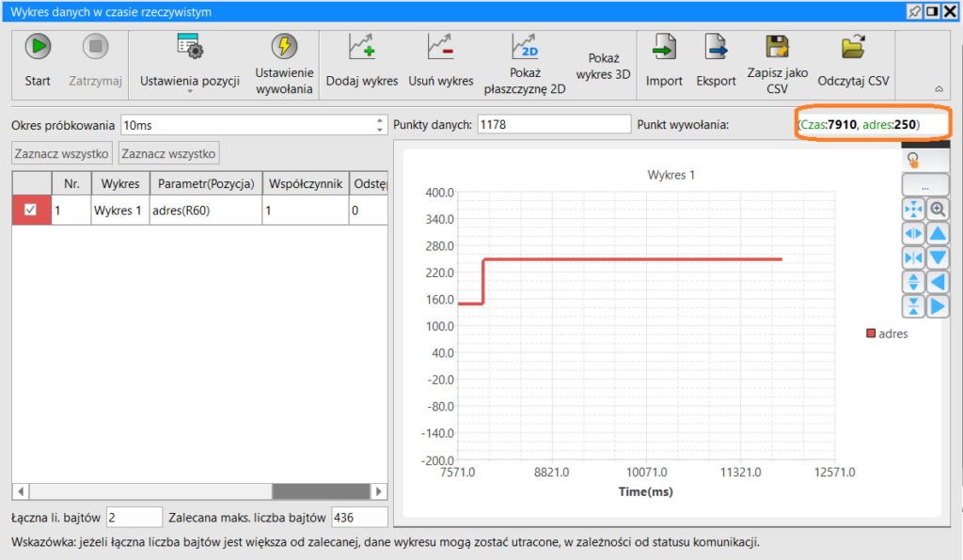963x560 pixels.
Task: Load data with Odczytaj CSV
Action: coord(853,61)
